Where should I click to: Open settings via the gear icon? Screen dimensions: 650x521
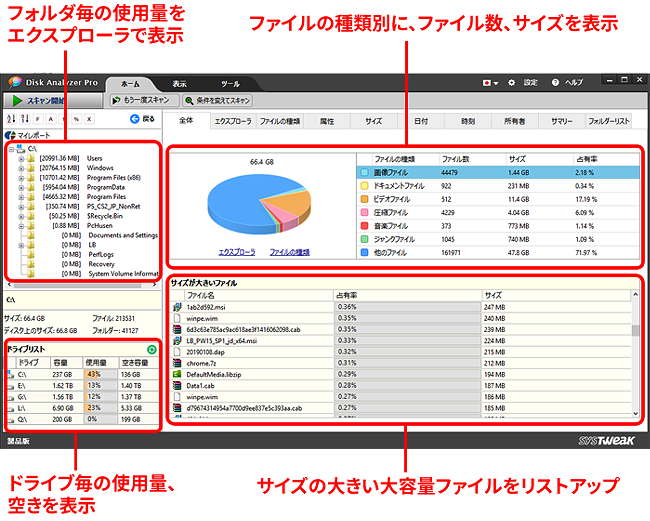coord(512,82)
